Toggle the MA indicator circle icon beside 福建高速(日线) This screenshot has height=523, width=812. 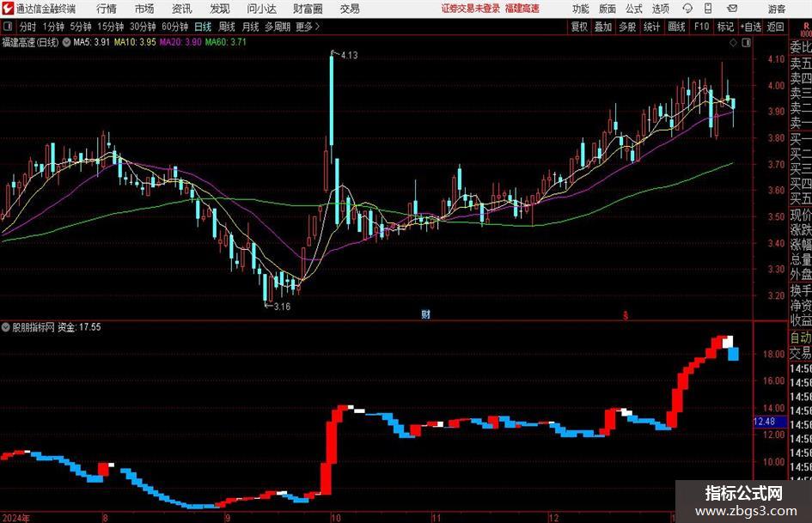66,42
